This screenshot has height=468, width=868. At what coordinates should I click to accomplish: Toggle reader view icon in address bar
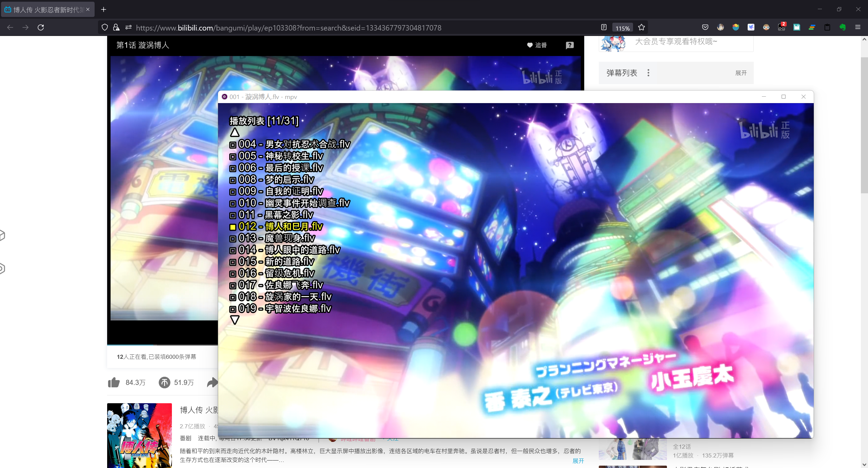604,27
